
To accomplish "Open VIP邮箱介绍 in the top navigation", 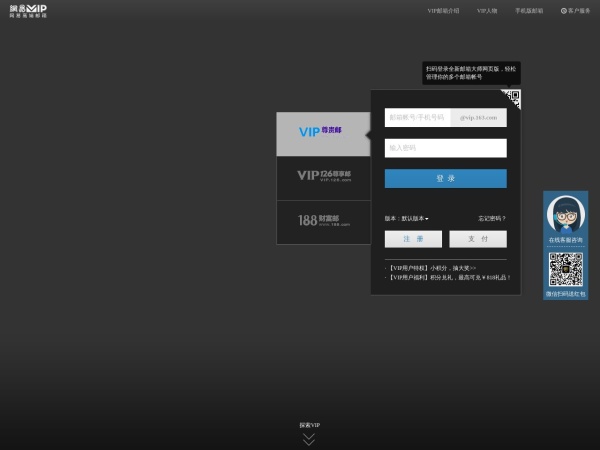I will pyautogui.click(x=443, y=10).
